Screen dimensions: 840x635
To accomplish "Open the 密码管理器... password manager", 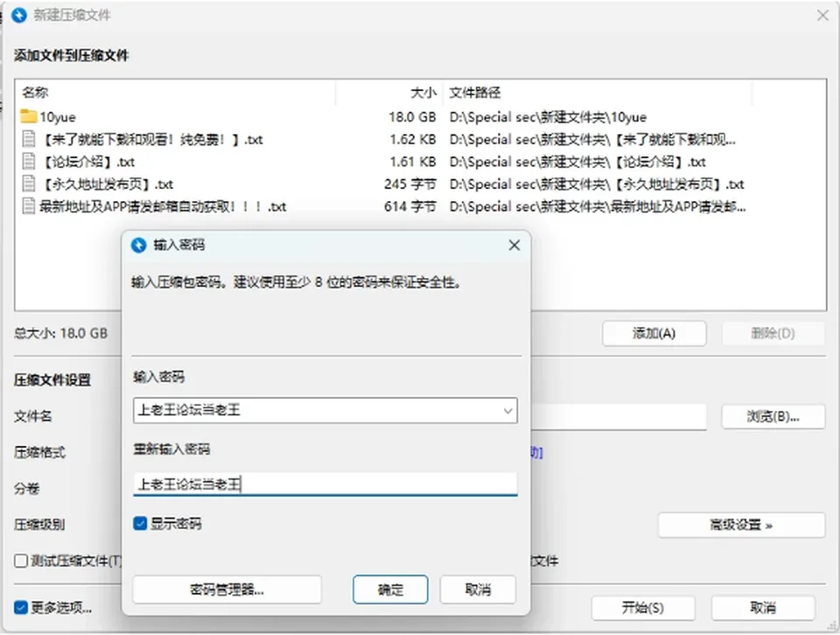I will [x=227, y=590].
